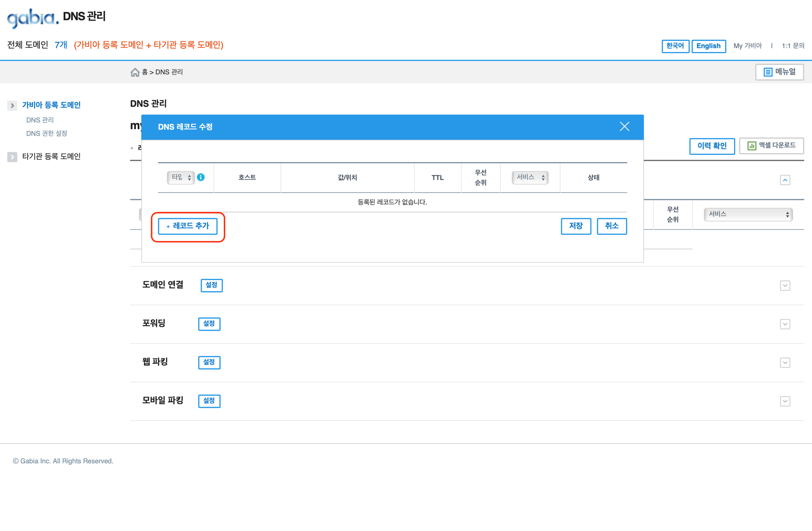Open the manual via 메뉴얼 button
812x531 pixels.
pos(779,72)
